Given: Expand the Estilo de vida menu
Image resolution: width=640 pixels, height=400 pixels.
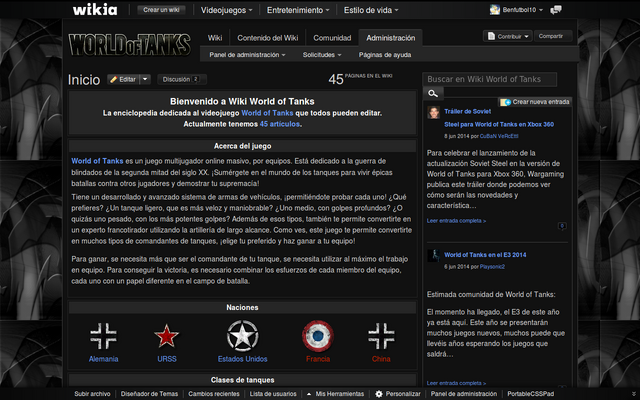Looking at the screenshot, I should 371,10.
